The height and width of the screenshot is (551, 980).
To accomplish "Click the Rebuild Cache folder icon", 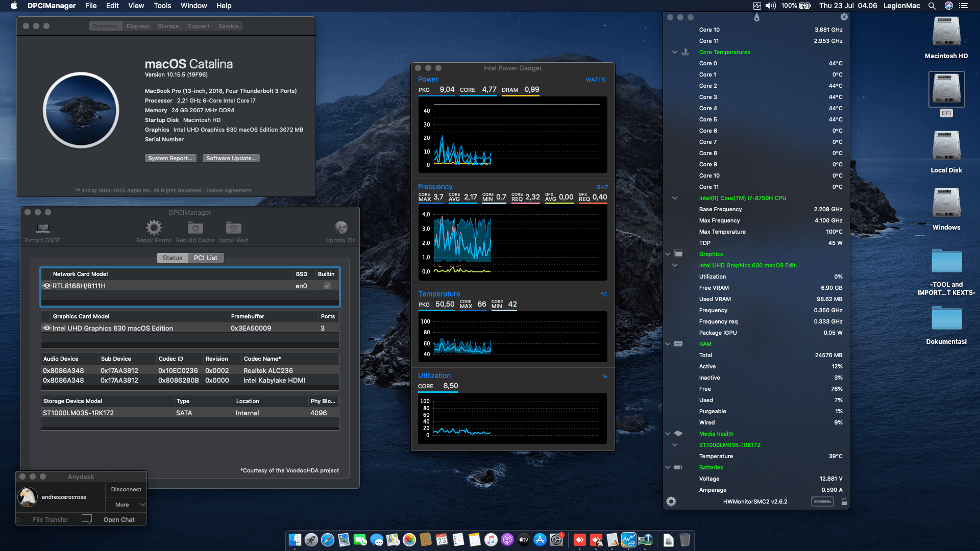I will 195,228.
